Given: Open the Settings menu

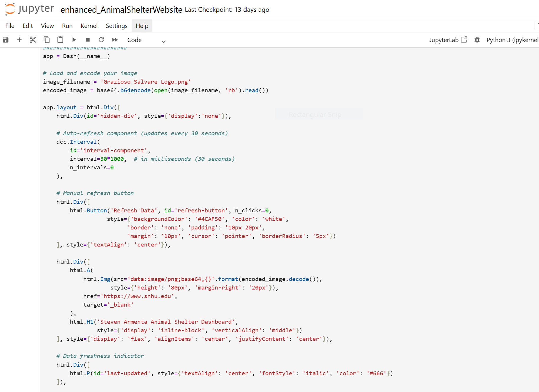Looking at the screenshot, I should point(117,26).
